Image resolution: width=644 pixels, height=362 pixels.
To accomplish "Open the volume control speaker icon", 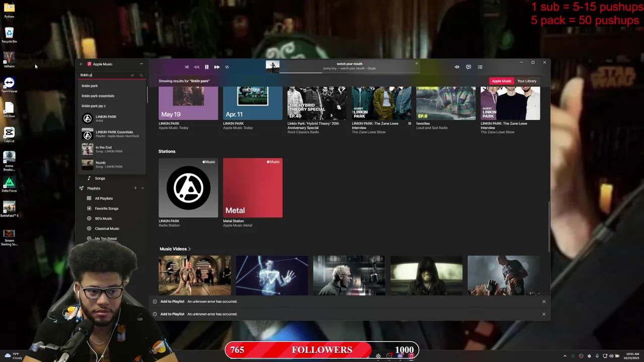I will [x=457, y=67].
